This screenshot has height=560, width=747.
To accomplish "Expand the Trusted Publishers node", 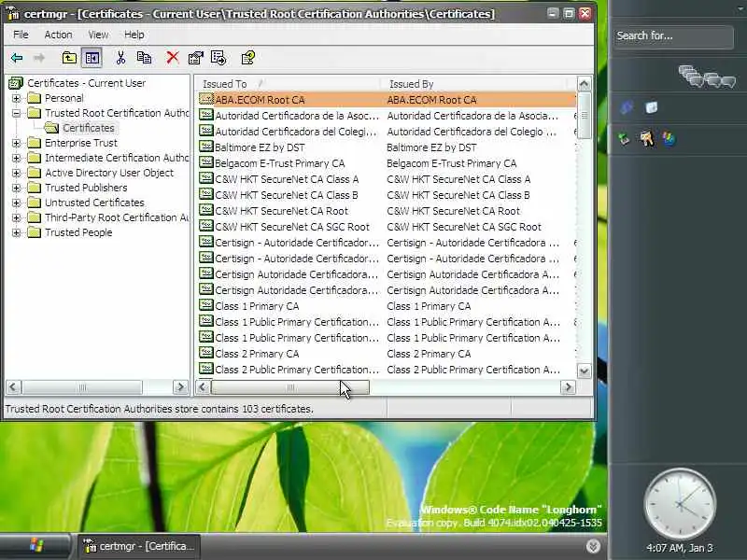I will tap(16, 188).
